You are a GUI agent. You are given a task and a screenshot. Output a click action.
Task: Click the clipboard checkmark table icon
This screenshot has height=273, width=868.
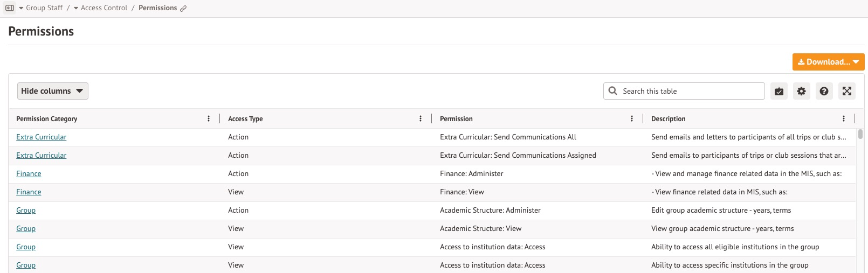coord(779,91)
